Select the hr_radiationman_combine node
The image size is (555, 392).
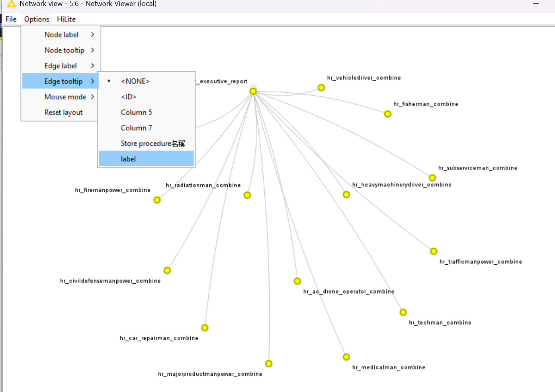pyautogui.click(x=247, y=195)
